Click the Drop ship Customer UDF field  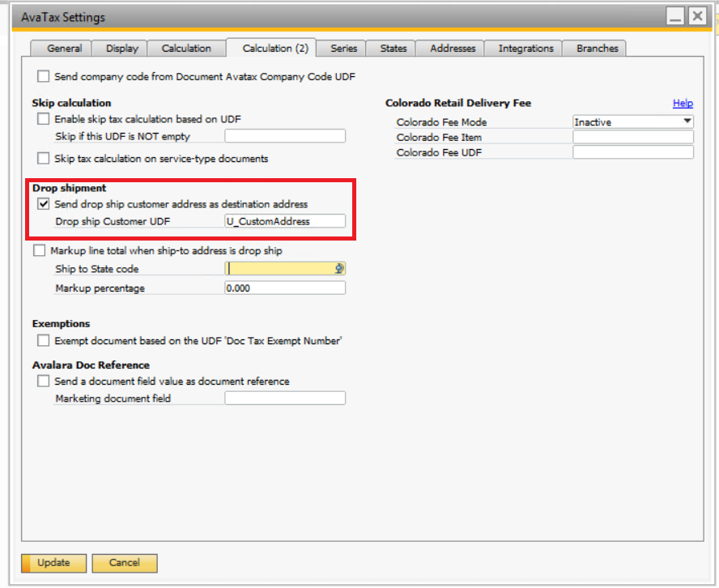[285, 221]
